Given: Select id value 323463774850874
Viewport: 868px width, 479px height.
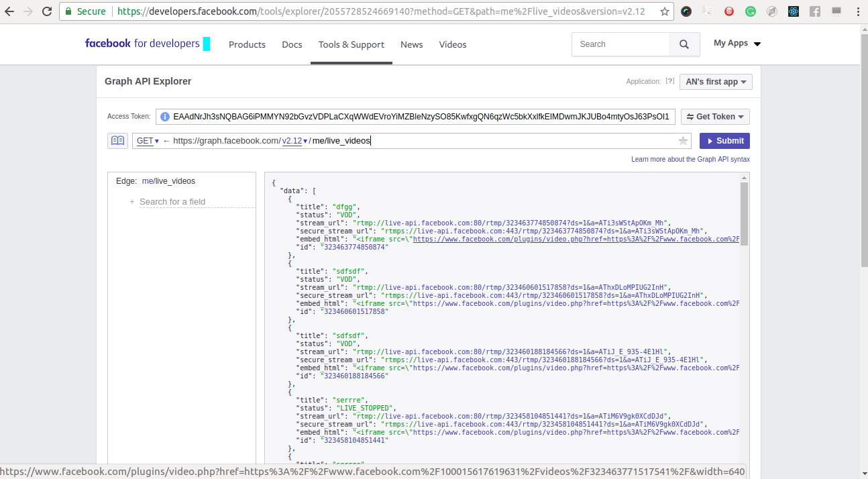Looking at the screenshot, I should 356,247.
